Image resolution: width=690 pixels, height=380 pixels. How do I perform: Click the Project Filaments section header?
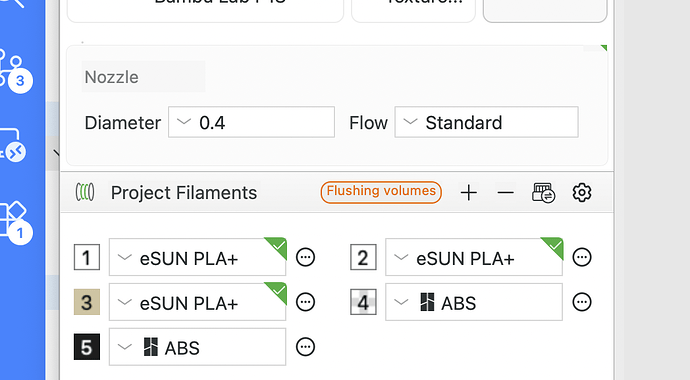click(184, 193)
